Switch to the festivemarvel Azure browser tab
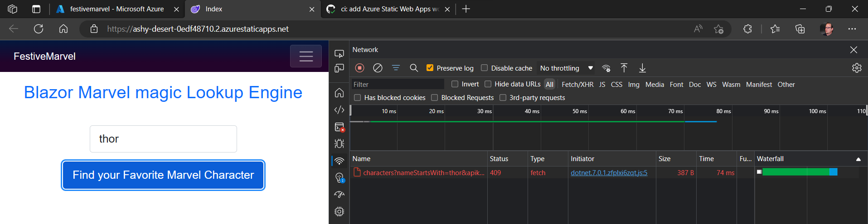 click(x=116, y=9)
